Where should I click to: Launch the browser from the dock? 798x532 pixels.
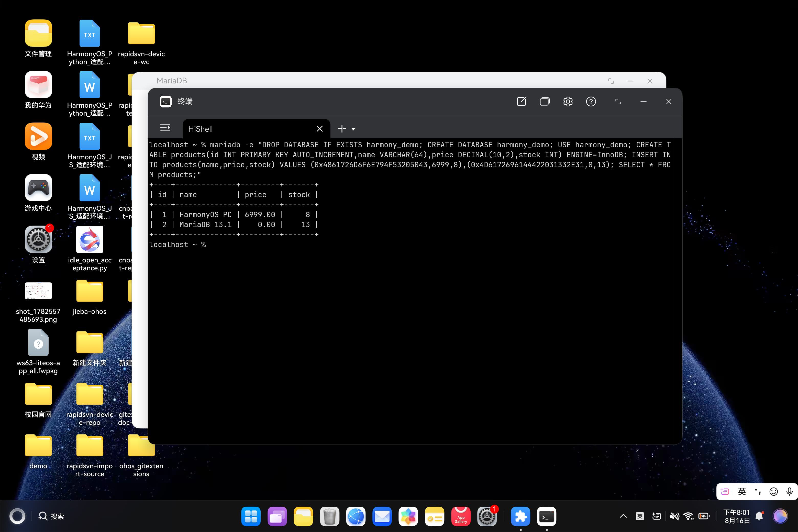pos(356,516)
